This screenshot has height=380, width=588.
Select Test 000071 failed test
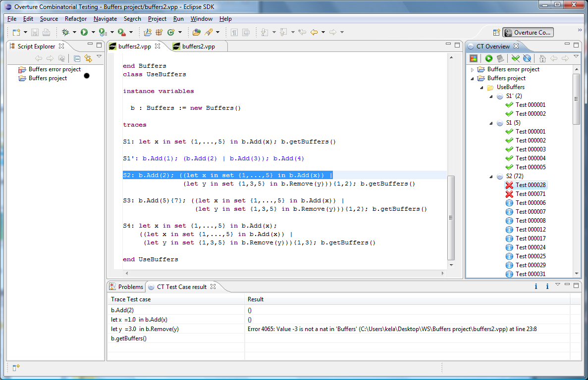point(530,194)
